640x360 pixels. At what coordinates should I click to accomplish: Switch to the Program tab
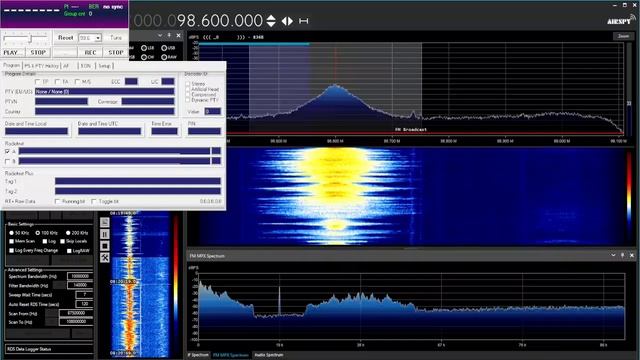coord(11,65)
